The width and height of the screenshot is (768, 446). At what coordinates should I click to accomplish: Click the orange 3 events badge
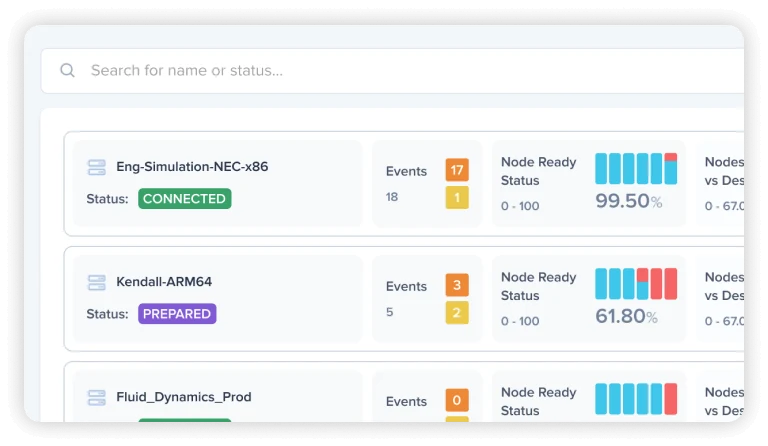click(457, 285)
